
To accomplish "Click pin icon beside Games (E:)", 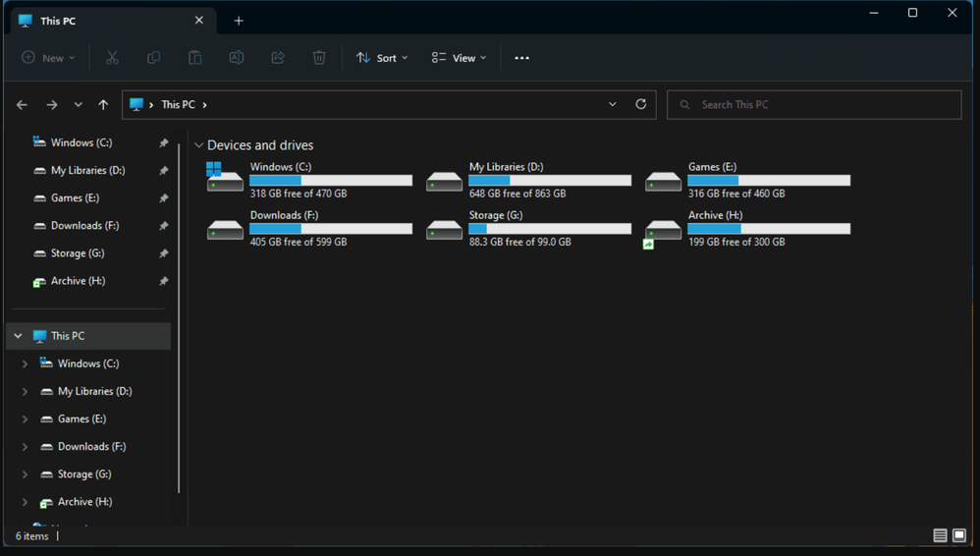I will pos(164,197).
